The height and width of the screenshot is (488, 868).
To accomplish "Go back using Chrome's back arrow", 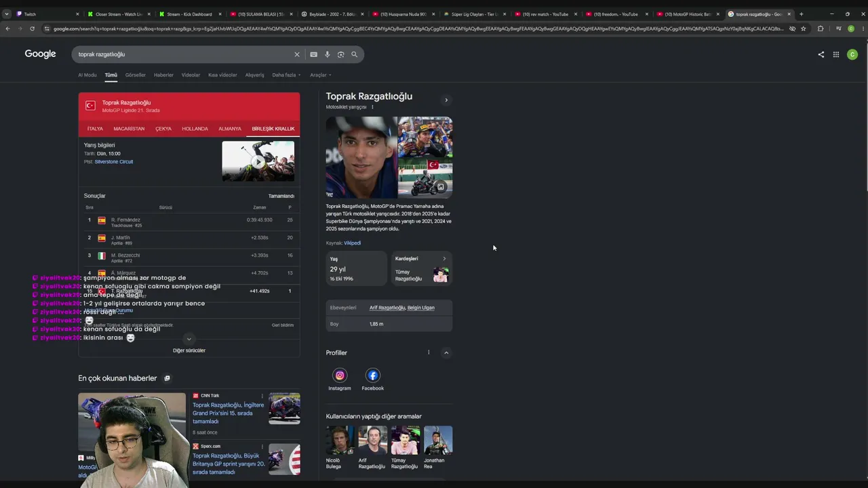I will click(7, 28).
